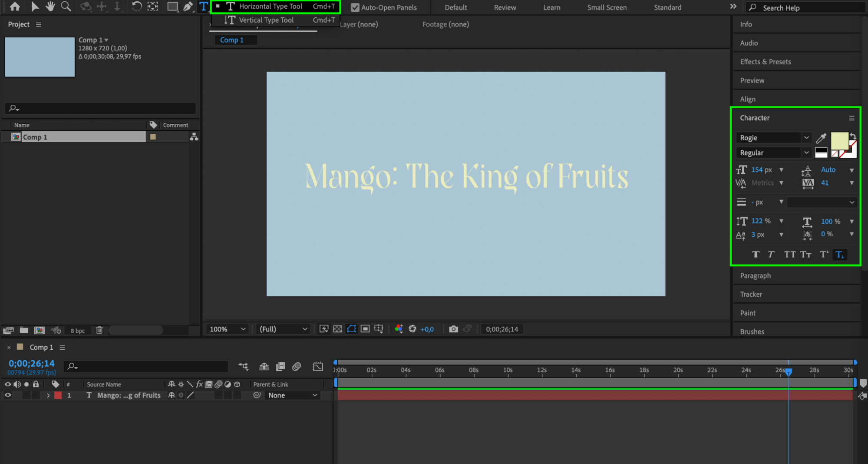Viewport: 868px width, 464px height.
Task: Expand the Mango text layer properties
Action: point(48,395)
